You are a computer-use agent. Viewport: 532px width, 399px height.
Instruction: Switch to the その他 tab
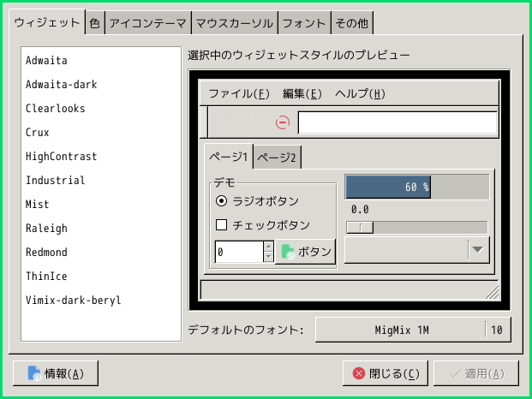[x=352, y=23]
